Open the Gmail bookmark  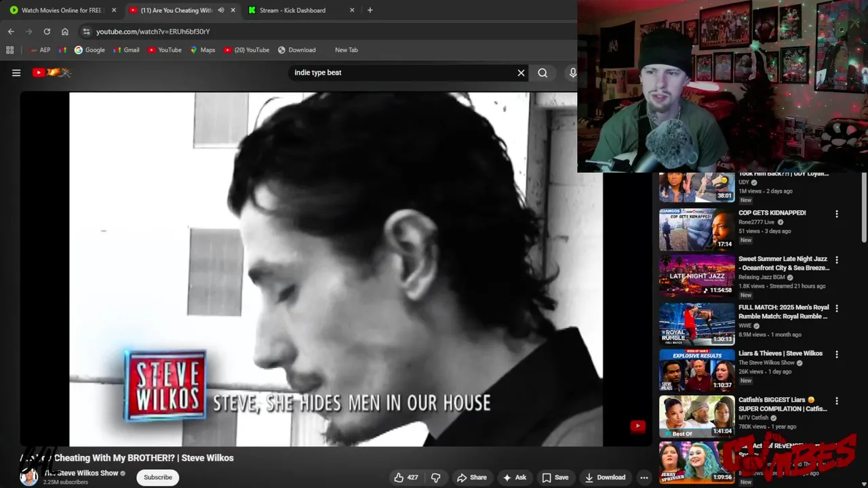point(126,49)
